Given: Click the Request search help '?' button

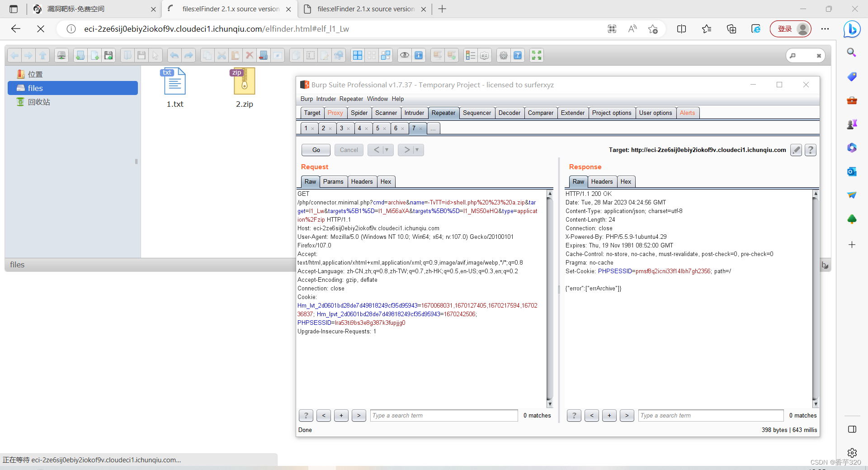Looking at the screenshot, I should point(306,415).
